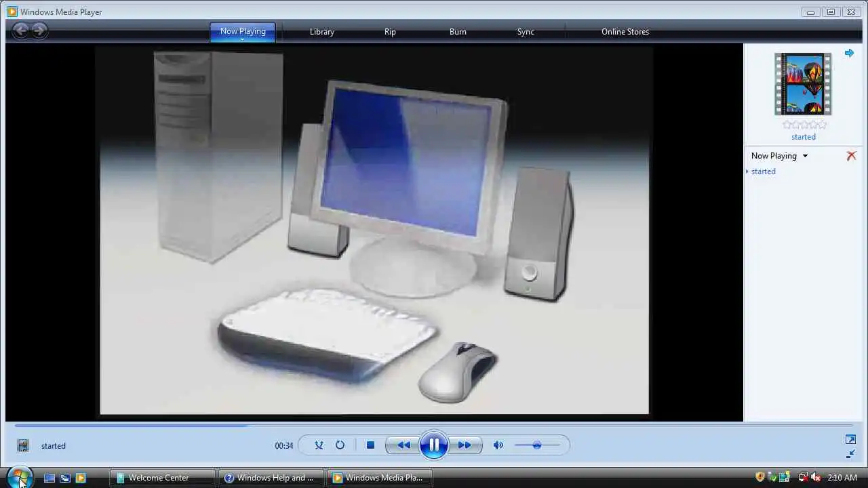Open the Online Stores tab
The width and height of the screenshot is (868, 488).
(x=625, y=32)
